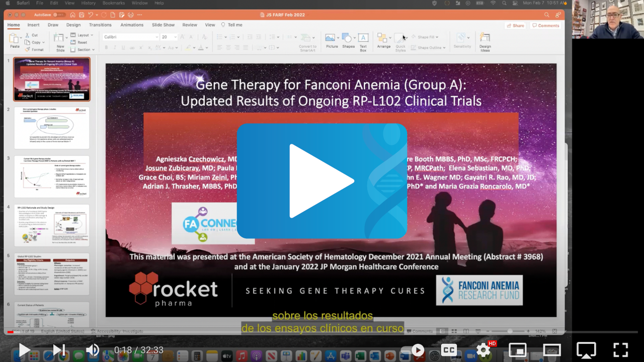Switch to the Transitions tab
This screenshot has width=644, height=362.
click(x=100, y=24)
